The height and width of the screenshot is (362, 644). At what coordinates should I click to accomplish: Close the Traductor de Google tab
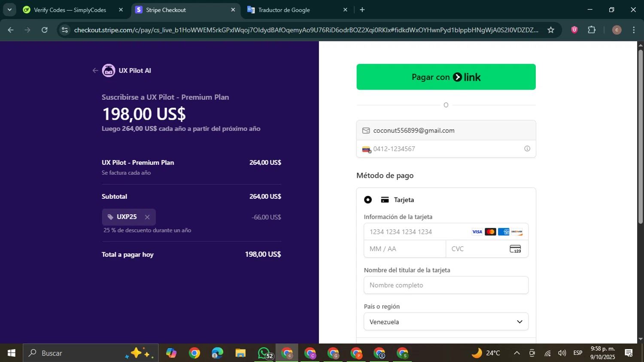(345, 10)
